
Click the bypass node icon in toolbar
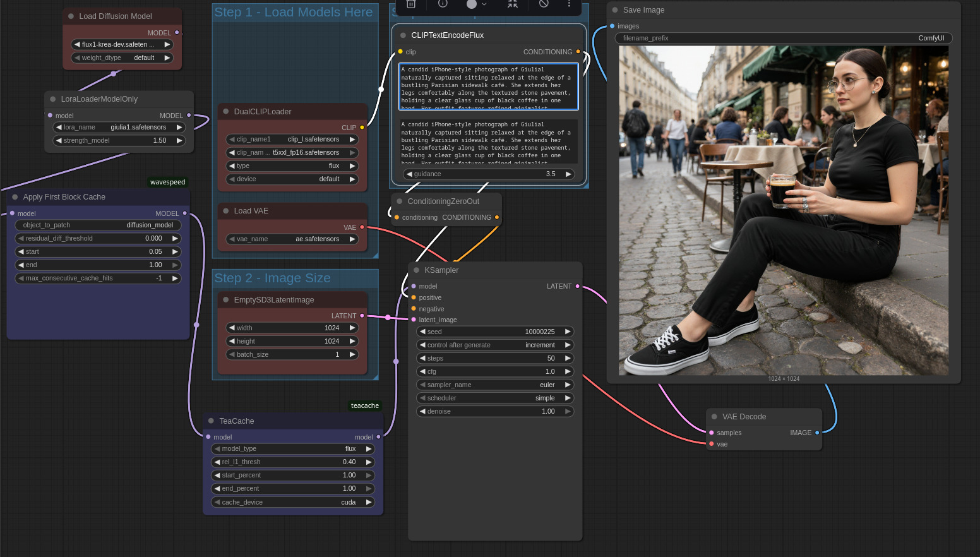pos(544,4)
